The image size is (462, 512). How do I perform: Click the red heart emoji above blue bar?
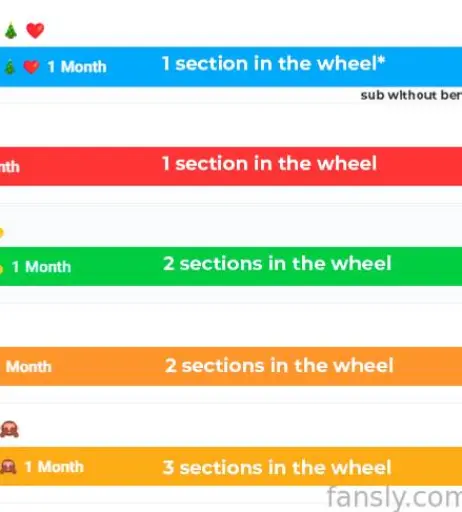pos(35,31)
